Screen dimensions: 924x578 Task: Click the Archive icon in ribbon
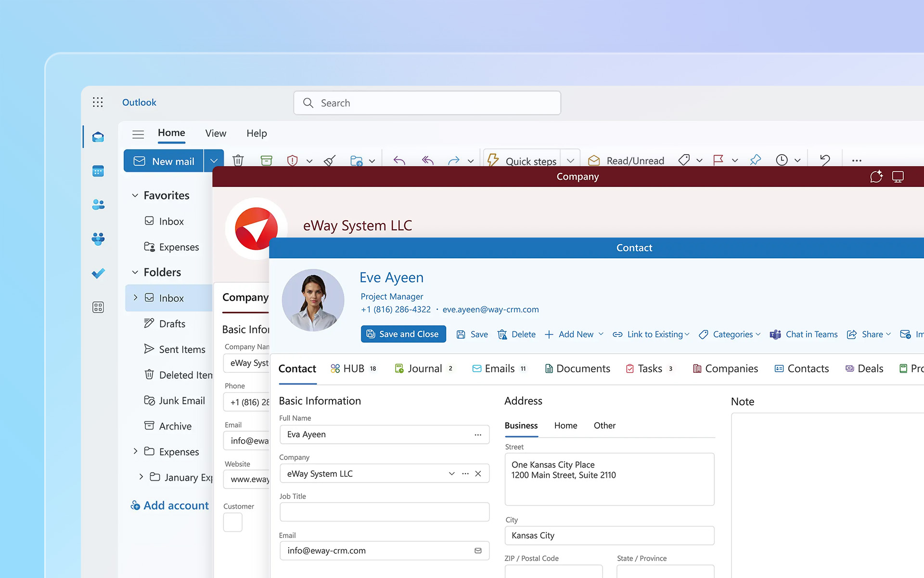(x=266, y=160)
